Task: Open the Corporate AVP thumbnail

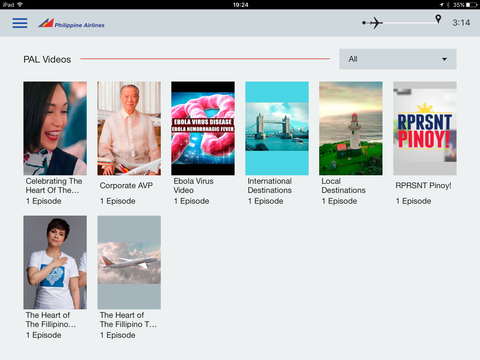Action: [129, 128]
